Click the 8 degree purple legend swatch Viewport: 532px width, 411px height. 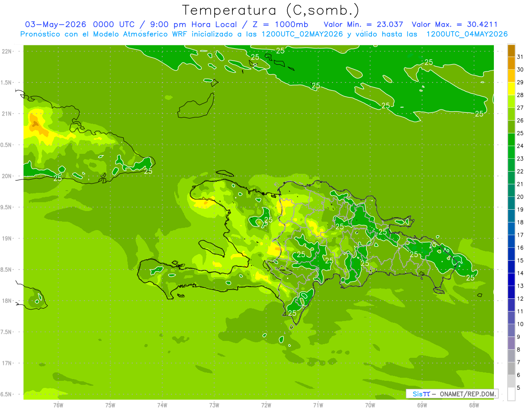coord(511,343)
